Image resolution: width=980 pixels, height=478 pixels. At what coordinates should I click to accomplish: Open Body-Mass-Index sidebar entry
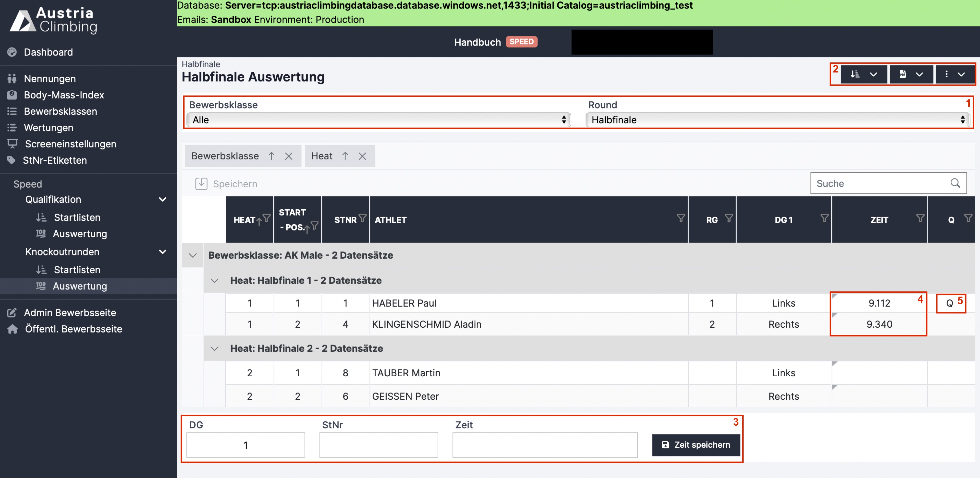pos(64,95)
